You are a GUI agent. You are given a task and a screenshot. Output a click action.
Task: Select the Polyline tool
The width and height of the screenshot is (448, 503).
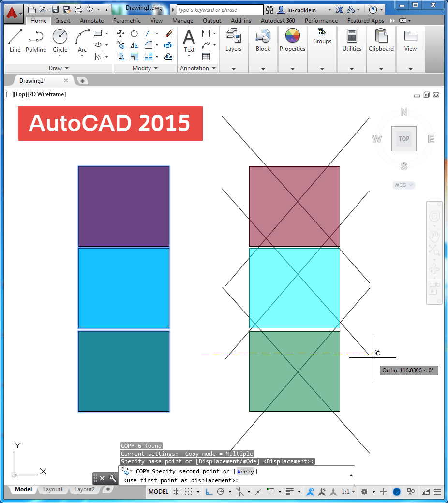pyautogui.click(x=36, y=41)
